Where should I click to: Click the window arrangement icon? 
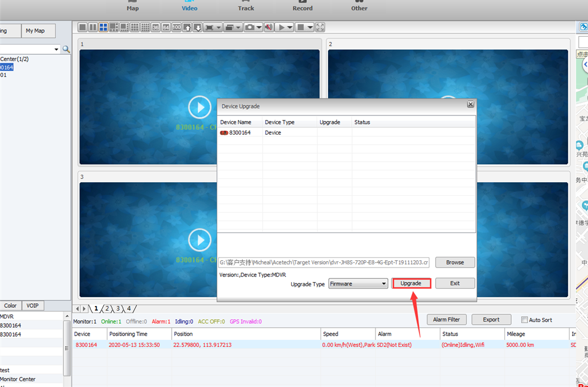pos(230,27)
